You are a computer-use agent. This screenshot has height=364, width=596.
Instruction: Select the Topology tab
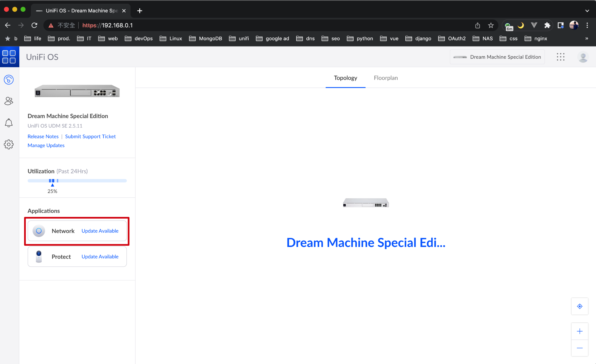pos(345,78)
